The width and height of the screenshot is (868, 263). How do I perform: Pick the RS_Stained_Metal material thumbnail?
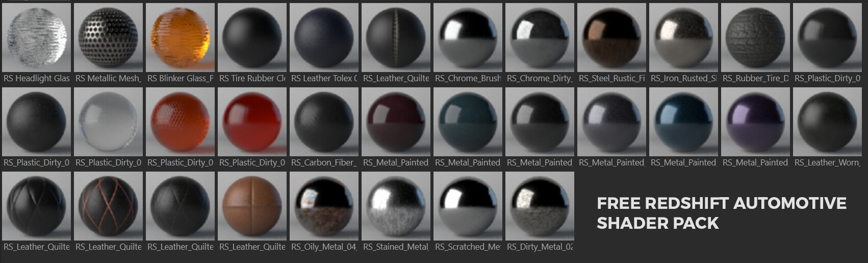coord(396,206)
